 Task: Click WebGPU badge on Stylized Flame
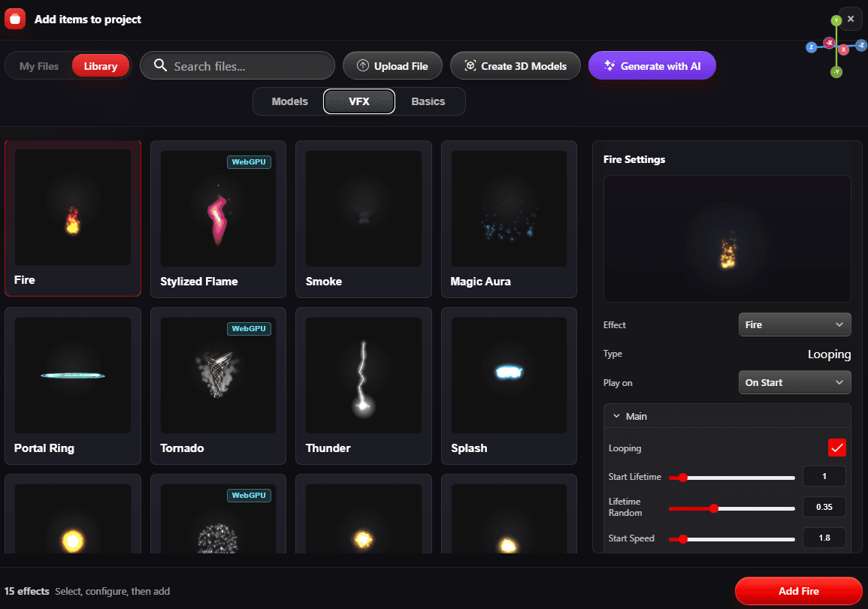coord(249,161)
